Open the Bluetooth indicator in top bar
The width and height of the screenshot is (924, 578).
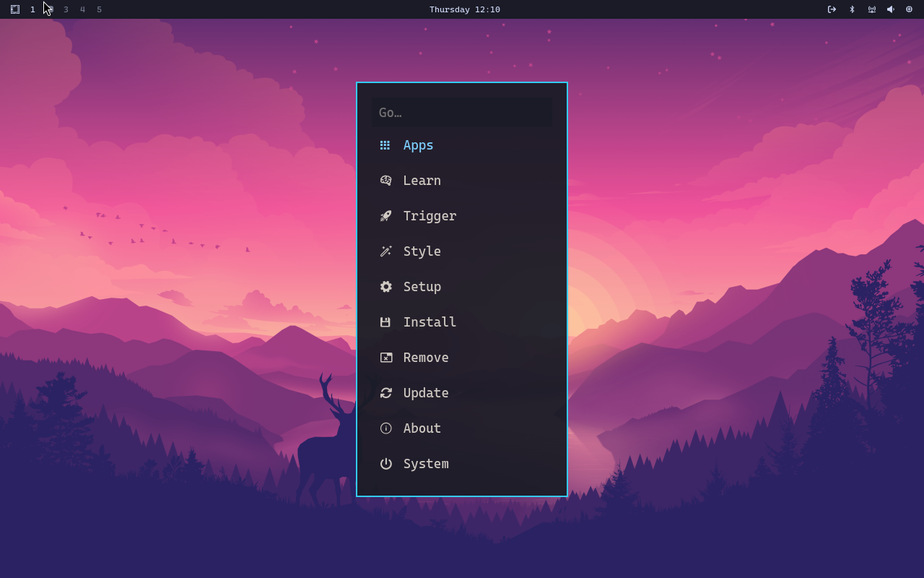pos(852,9)
